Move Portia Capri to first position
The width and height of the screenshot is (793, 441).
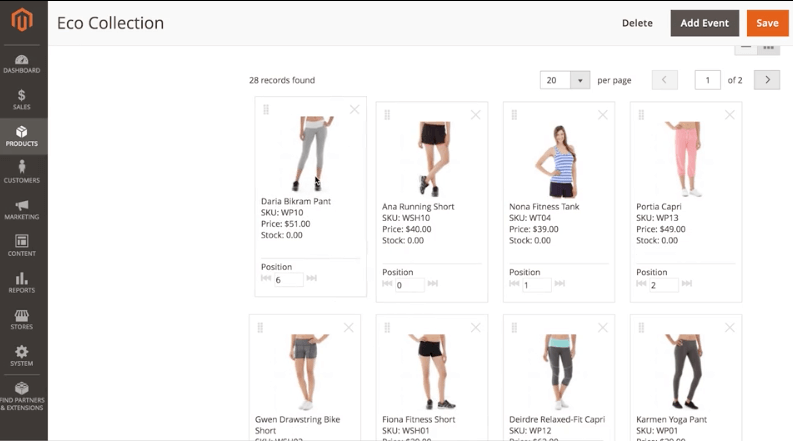click(x=641, y=283)
